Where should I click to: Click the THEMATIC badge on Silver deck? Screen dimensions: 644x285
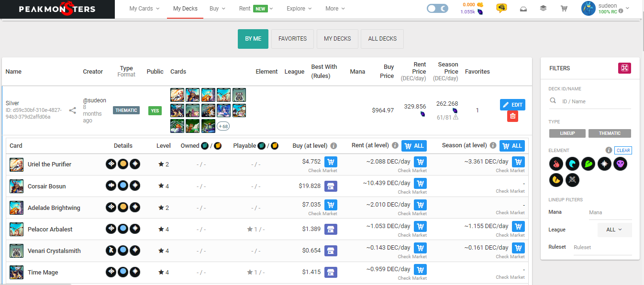(x=126, y=110)
